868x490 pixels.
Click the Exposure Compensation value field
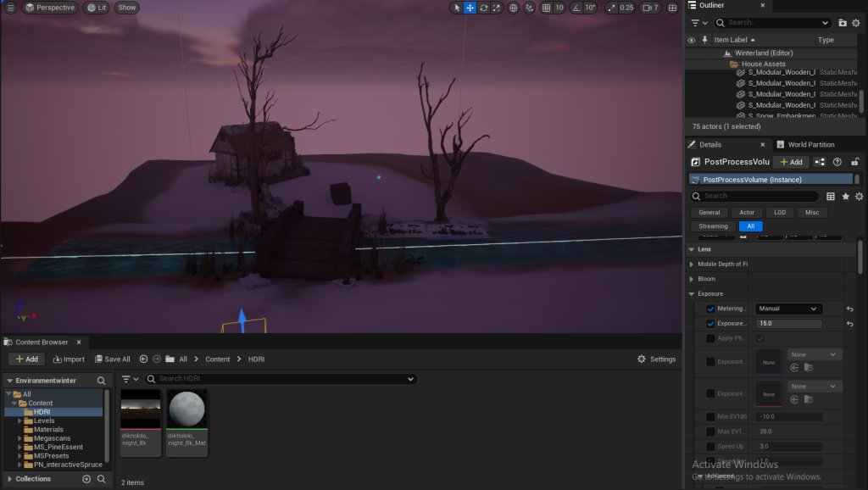pyautogui.click(x=788, y=324)
